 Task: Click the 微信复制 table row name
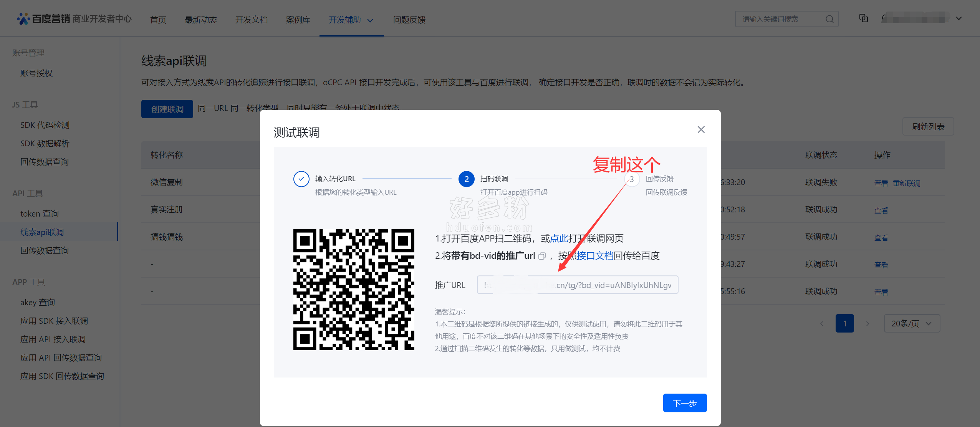coord(167,182)
